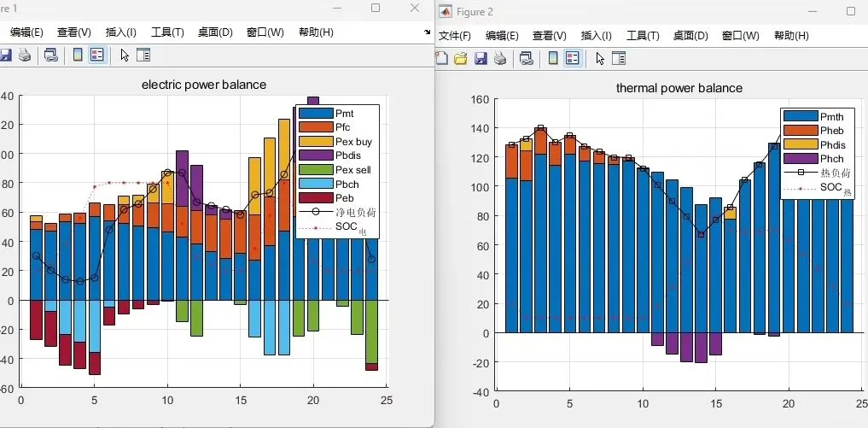
Task: Print Figure 2 with the printer icon
Action: pyautogui.click(x=500, y=58)
